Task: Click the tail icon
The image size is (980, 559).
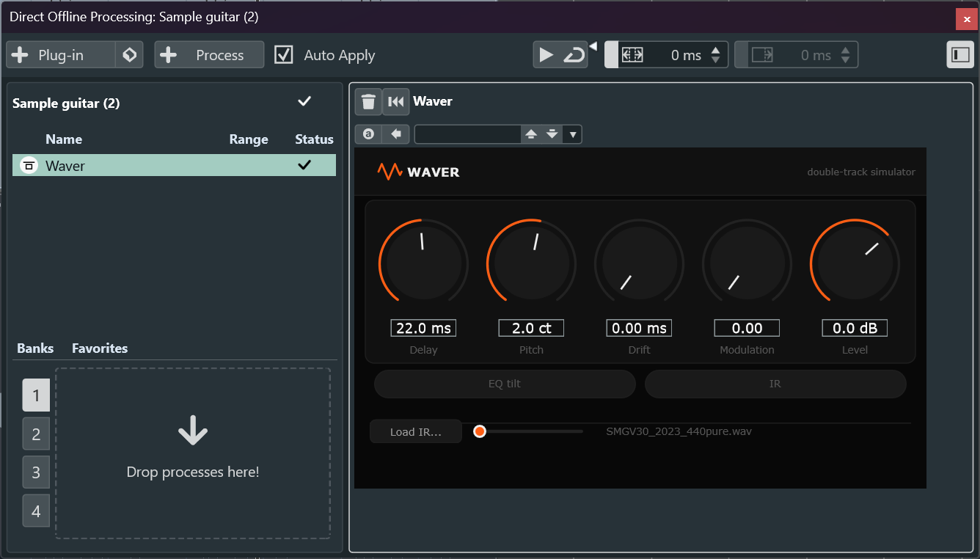Action: 762,55
